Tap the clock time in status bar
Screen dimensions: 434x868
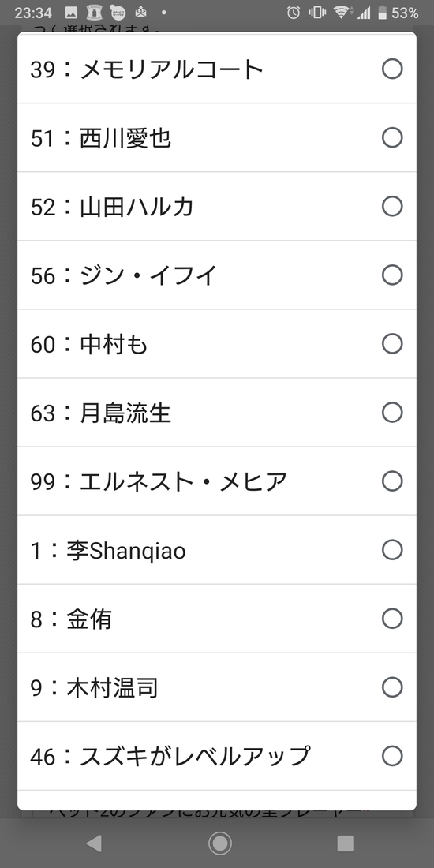coord(33,13)
